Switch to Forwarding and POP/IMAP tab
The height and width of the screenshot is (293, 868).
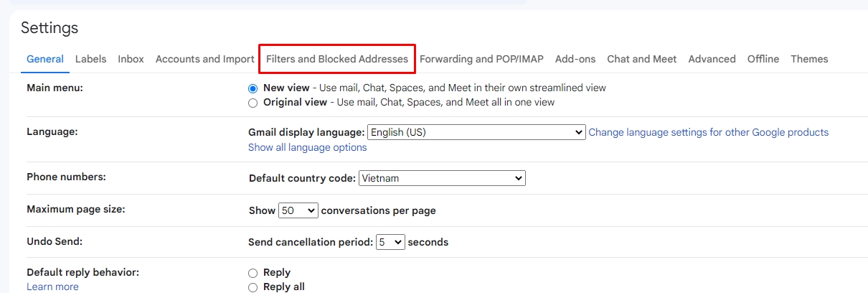pyautogui.click(x=481, y=59)
